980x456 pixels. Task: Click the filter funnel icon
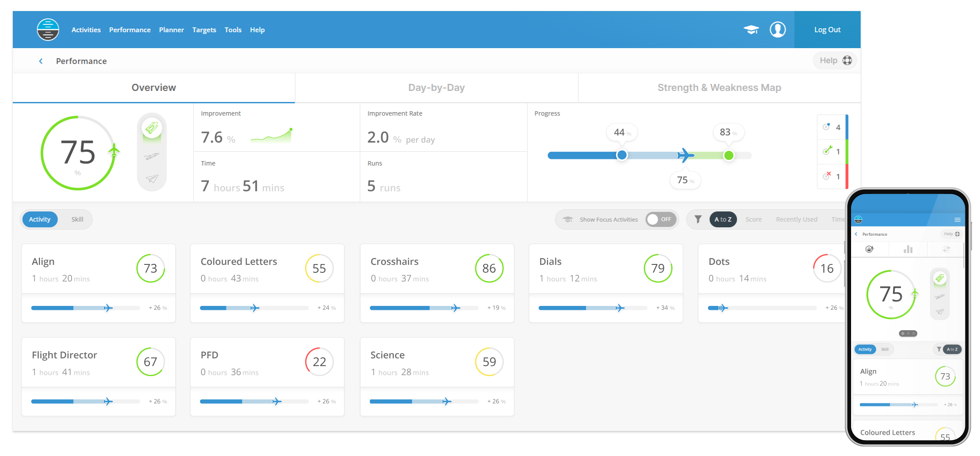(x=698, y=219)
